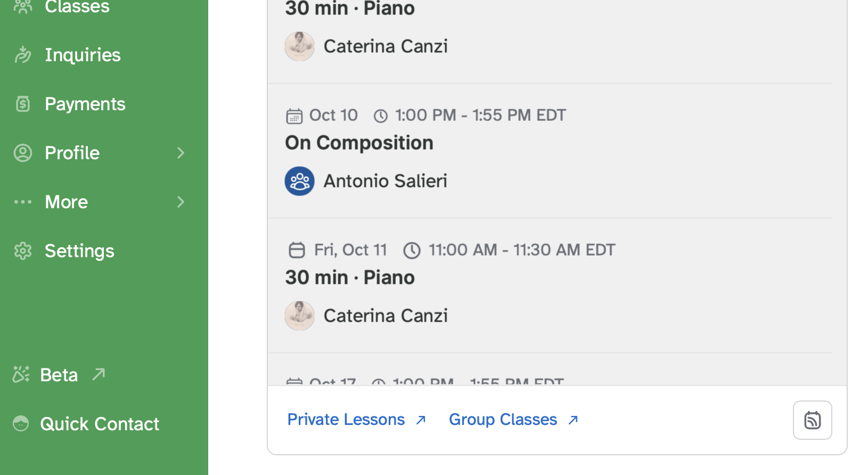
Task: Open the Fri, Oct 11 Piano lesson
Action: coord(350,277)
